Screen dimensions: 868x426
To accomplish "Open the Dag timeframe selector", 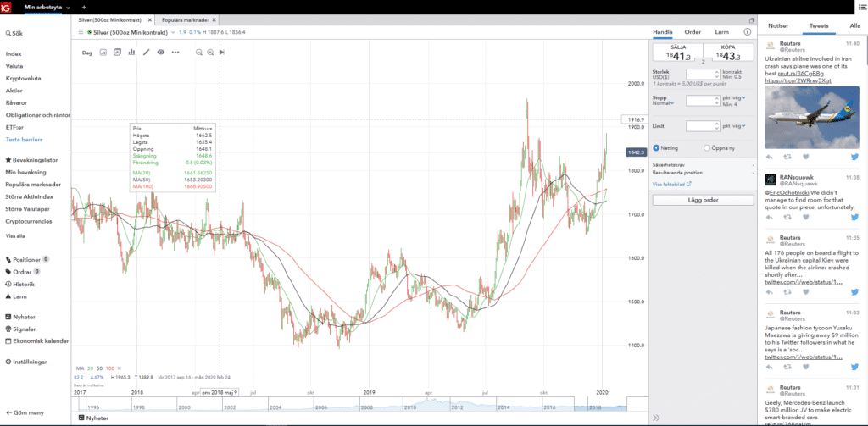I will (x=88, y=52).
